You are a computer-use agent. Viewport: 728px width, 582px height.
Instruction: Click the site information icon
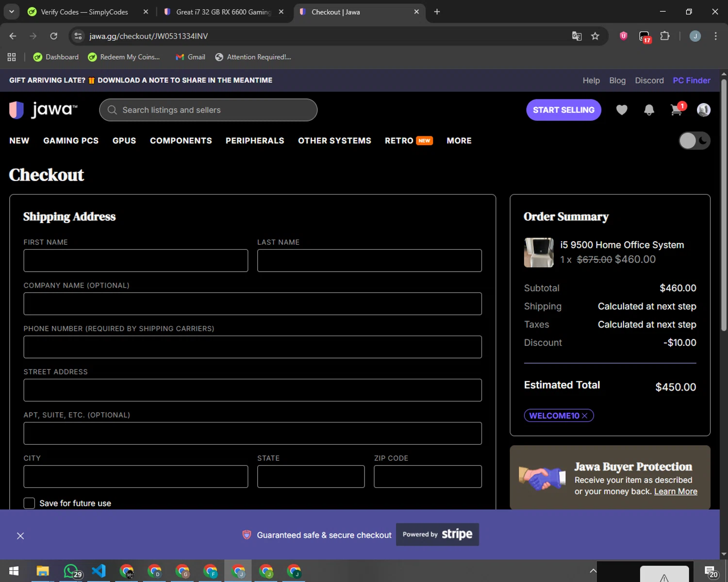coord(78,36)
